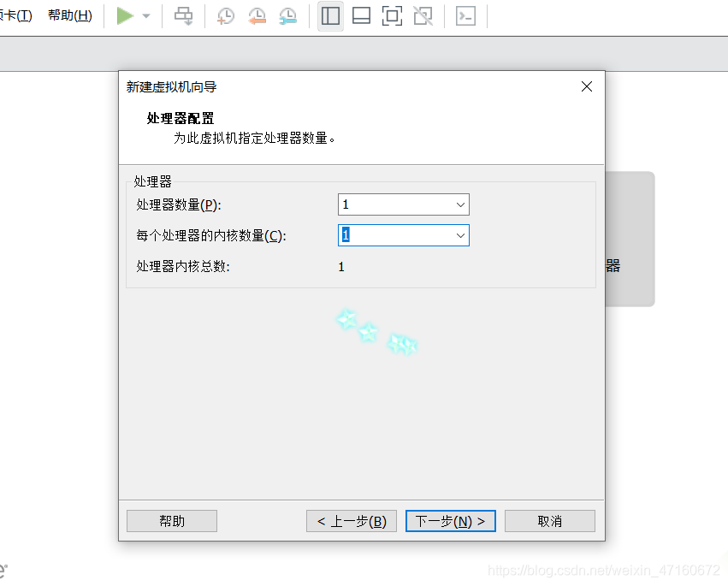The height and width of the screenshot is (586, 728).
Task: Click the green power on play icon
Action: 125,15
